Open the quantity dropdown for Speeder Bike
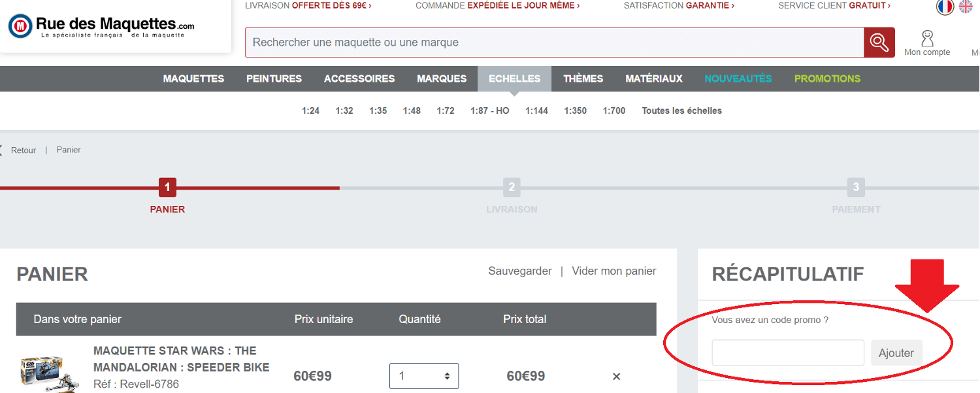980x393 pixels. click(x=424, y=376)
